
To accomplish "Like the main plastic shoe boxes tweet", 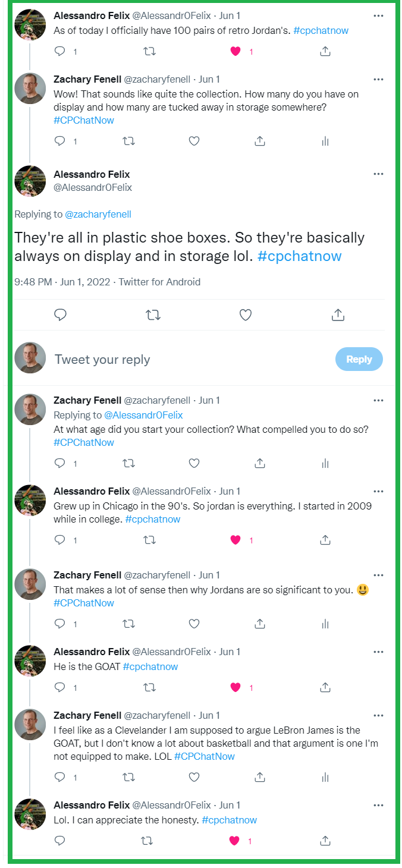I will click(x=245, y=315).
